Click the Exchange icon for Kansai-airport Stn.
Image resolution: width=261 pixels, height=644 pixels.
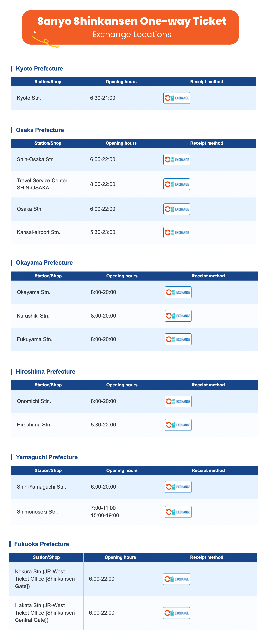[177, 232]
